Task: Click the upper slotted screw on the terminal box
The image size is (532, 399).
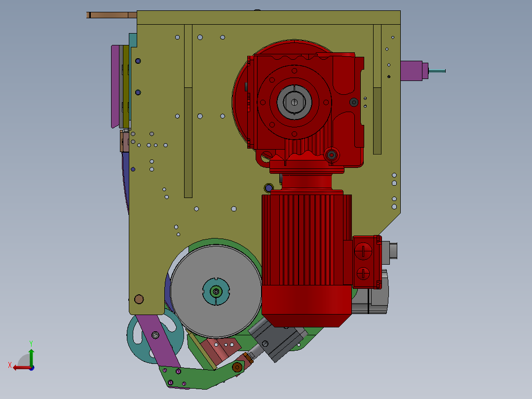Action: 363,252
